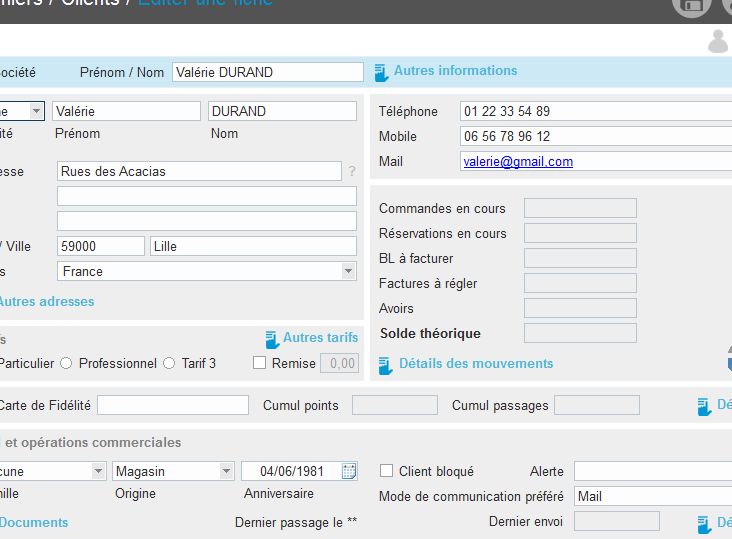732x539 pixels.
Task: Click the Téléphone number field
Action: 595,111
